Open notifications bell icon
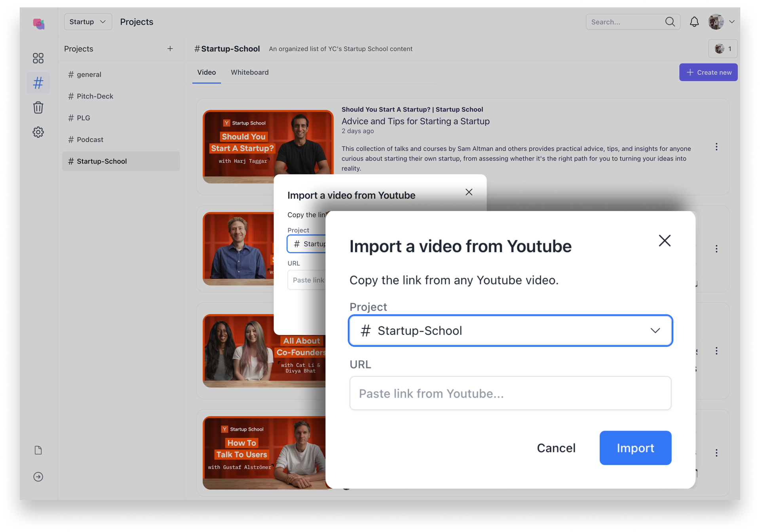This screenshot has width=760, height=532. pos(694,22)
